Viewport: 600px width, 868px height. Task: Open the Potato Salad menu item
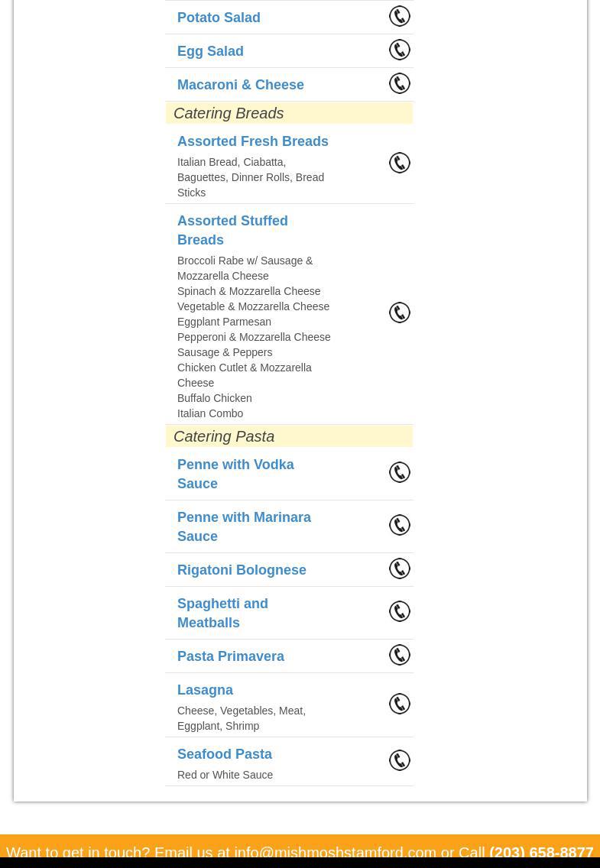219,18
